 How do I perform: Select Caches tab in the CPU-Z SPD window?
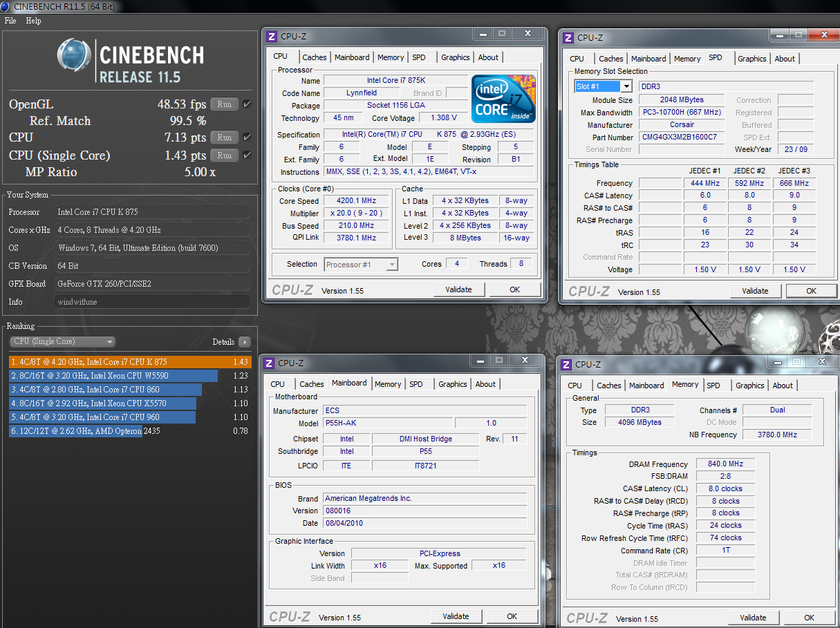(611, 59)
